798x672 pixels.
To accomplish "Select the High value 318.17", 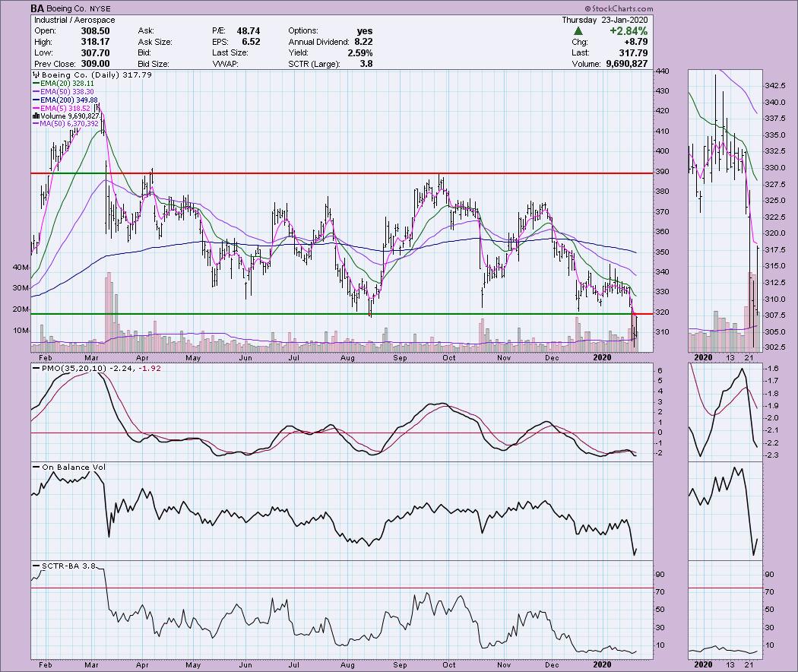I will click(x=95, y=42).
